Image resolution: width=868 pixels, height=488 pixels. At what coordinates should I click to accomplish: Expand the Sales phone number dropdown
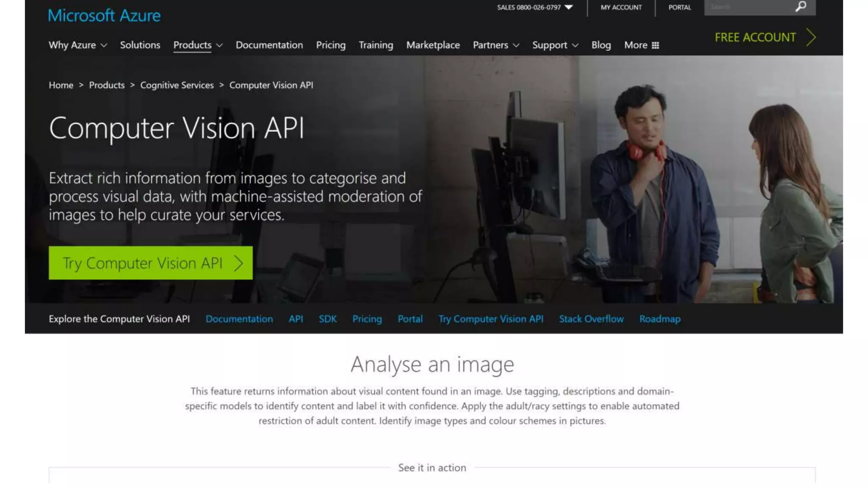(569, 7)
